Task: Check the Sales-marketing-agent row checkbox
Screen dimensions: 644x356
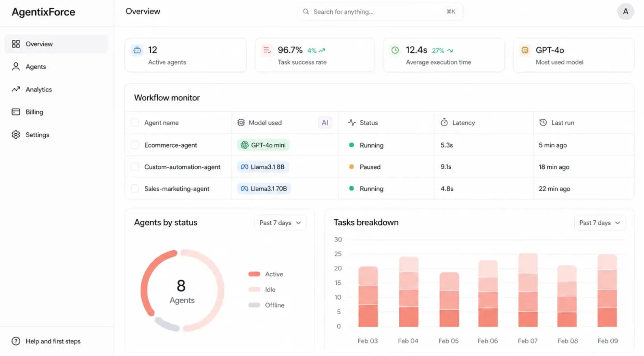Action: click(x=135, y=189)
